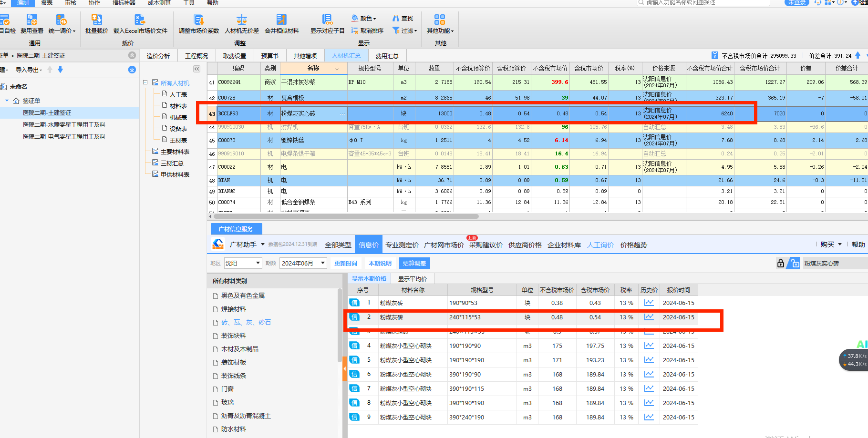Click the 显示平均价 button
868x438 pixels.
click(x=413, y=279)
